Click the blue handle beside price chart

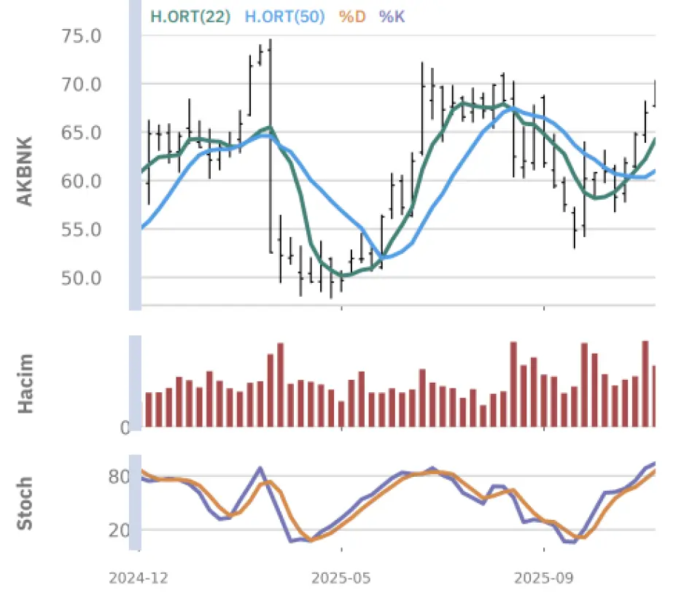click(135, 155)
